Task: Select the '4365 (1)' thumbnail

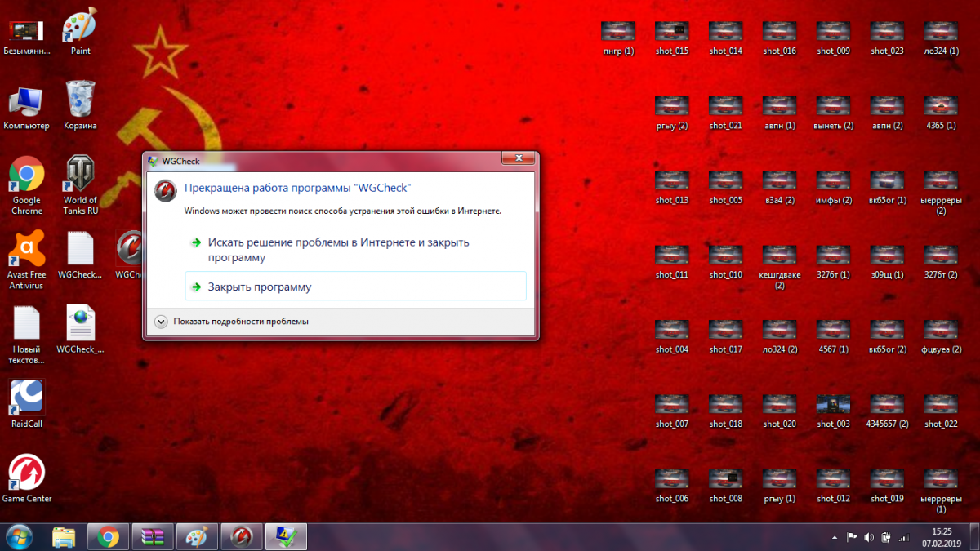Action: 941,113
